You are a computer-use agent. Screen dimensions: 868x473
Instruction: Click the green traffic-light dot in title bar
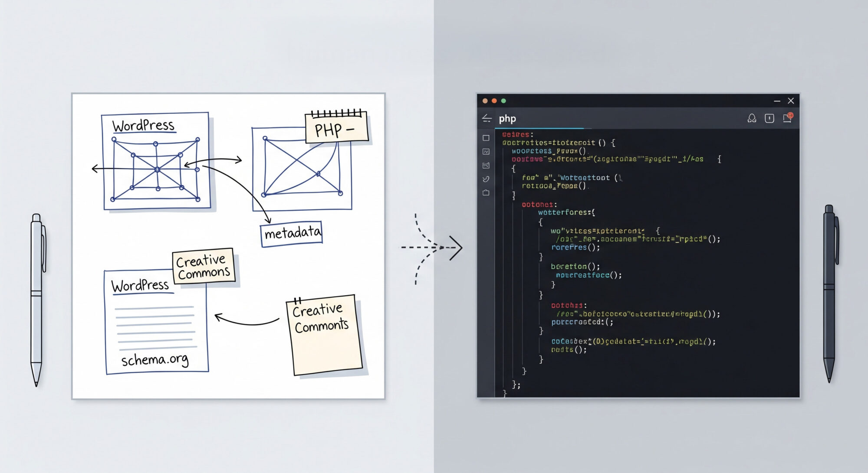(503, 101)
